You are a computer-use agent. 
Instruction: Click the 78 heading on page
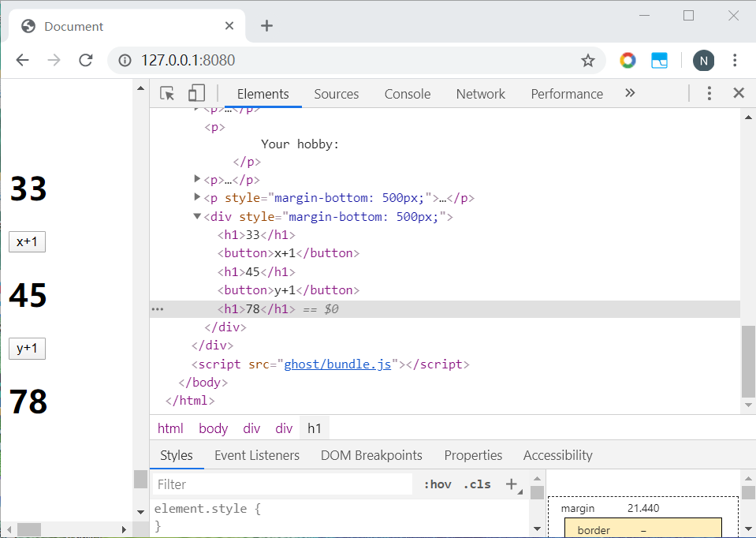click(28, 402)
